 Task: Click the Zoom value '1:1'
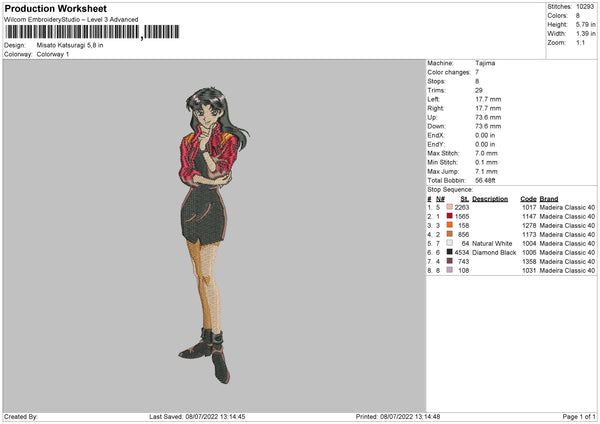(x=580, y=42)
